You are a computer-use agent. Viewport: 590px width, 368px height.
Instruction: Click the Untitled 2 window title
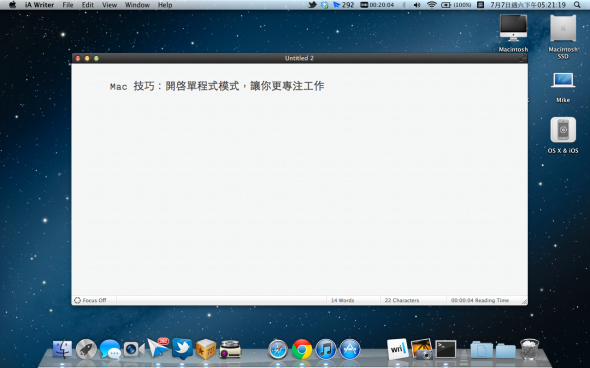[299, 58]
